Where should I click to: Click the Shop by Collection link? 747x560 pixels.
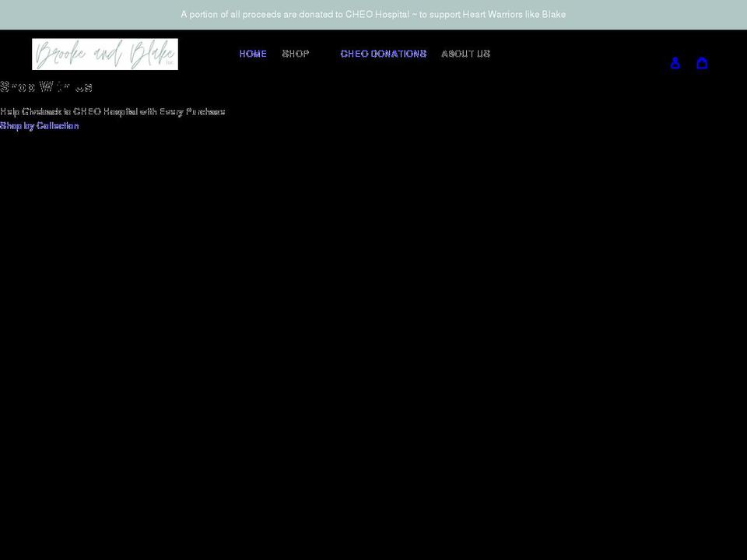pyautogui.click(x=40, y=125)
